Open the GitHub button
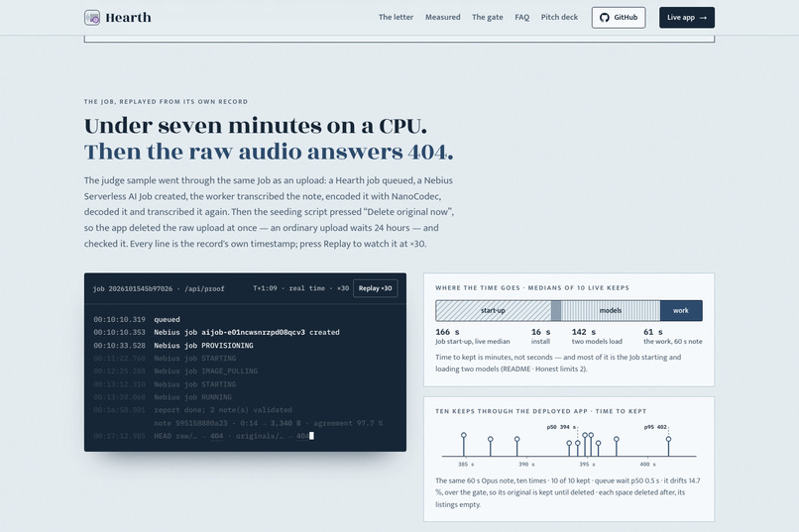 619,17
